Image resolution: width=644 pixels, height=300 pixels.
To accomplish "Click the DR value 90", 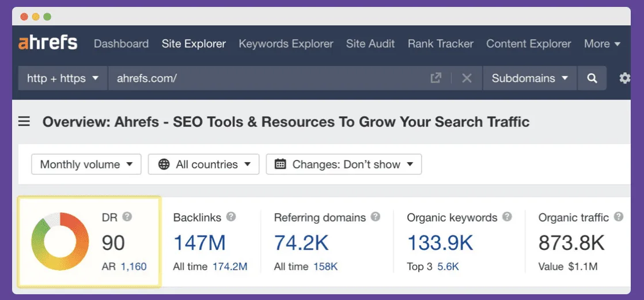I will [113, 243].
